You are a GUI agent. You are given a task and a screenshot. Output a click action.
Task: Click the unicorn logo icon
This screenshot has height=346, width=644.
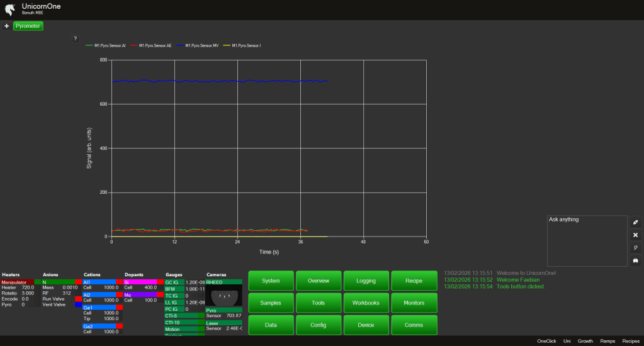pos(9,9)
